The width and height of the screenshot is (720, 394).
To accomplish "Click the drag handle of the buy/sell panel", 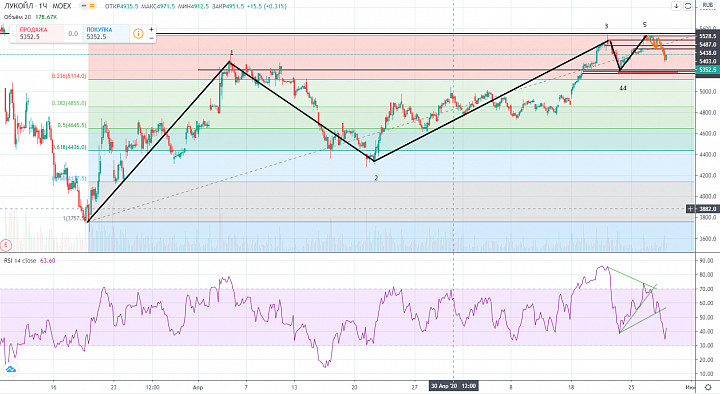I will [x=13, y=33].
